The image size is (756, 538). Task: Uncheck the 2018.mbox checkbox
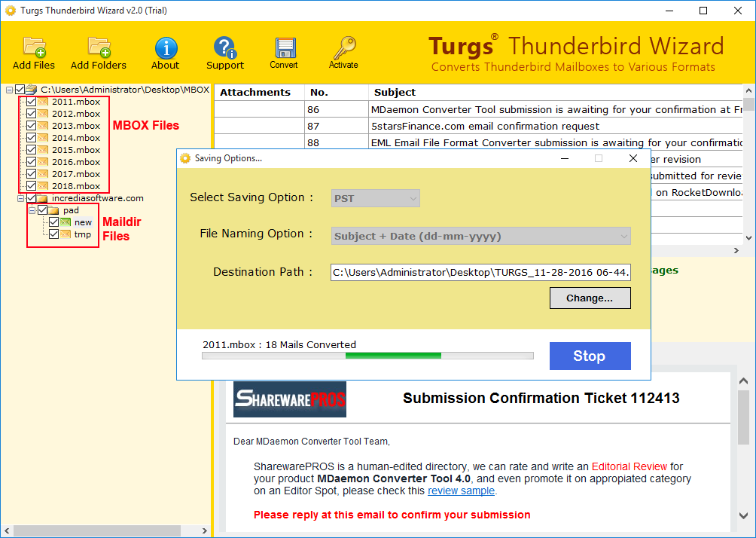tap(31, 186)
